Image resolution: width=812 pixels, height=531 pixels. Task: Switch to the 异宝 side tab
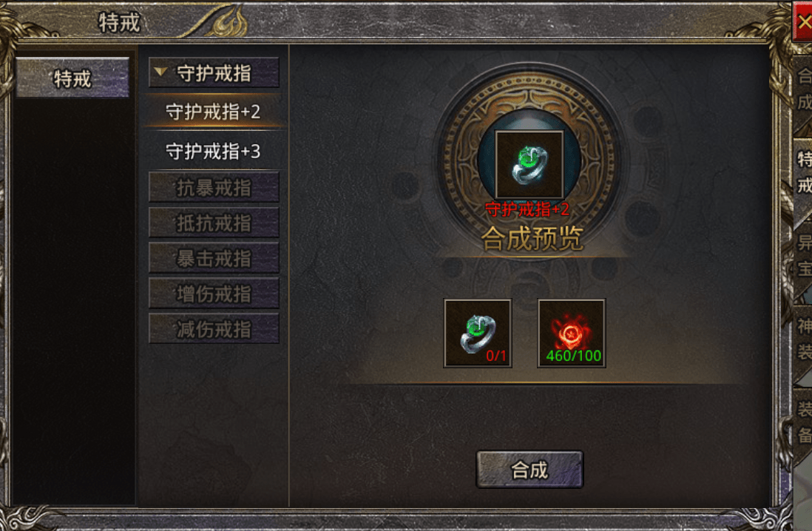803,255
